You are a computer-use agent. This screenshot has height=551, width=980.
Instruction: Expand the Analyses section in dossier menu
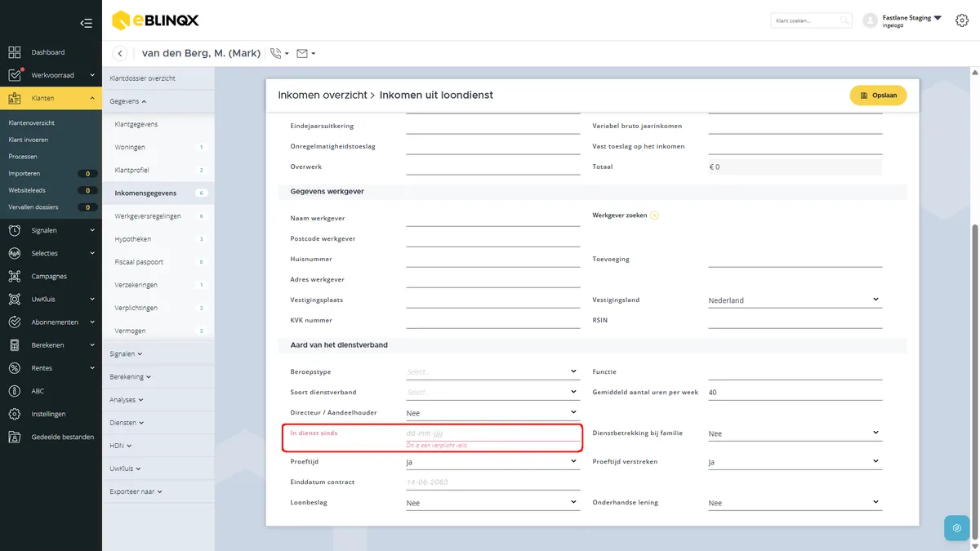point(127,400)
